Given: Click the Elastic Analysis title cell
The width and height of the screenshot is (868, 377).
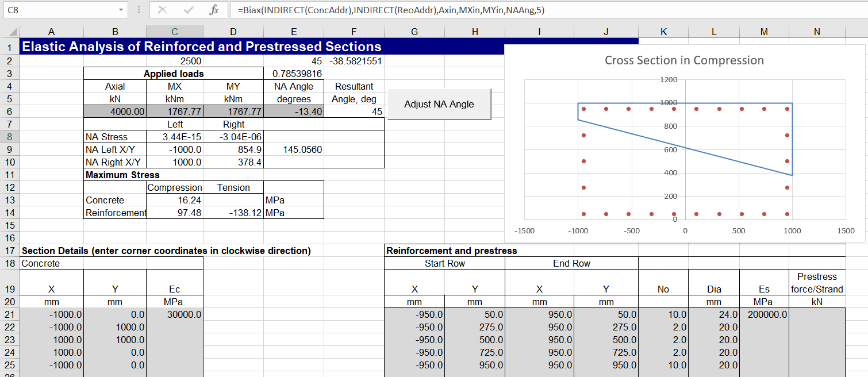Looking at the screenshot, I should click(x=201, y=47).
